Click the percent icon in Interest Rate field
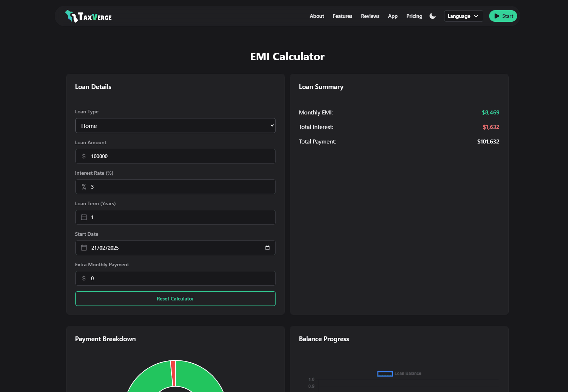 pyautogui.click(x=84, y=187)
